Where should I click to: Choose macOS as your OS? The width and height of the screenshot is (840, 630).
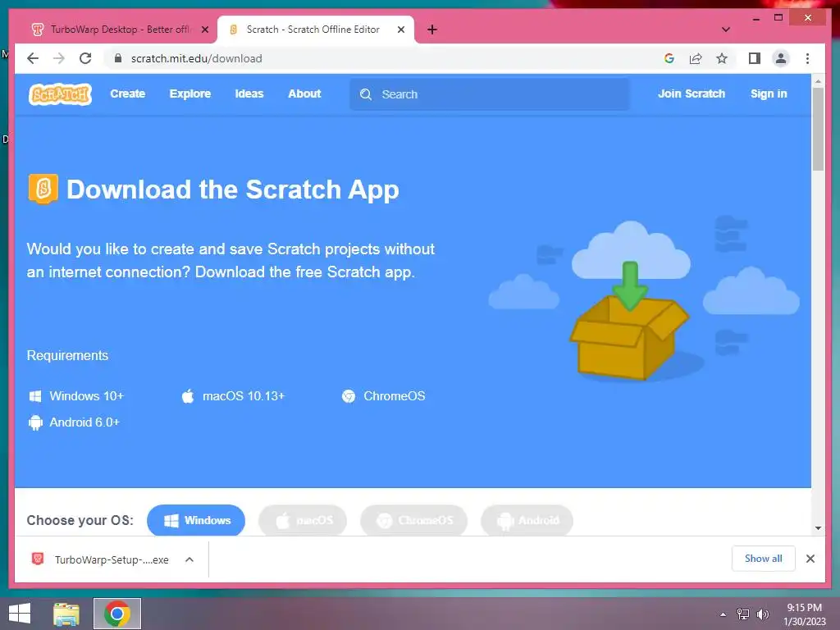pos(303,520)
